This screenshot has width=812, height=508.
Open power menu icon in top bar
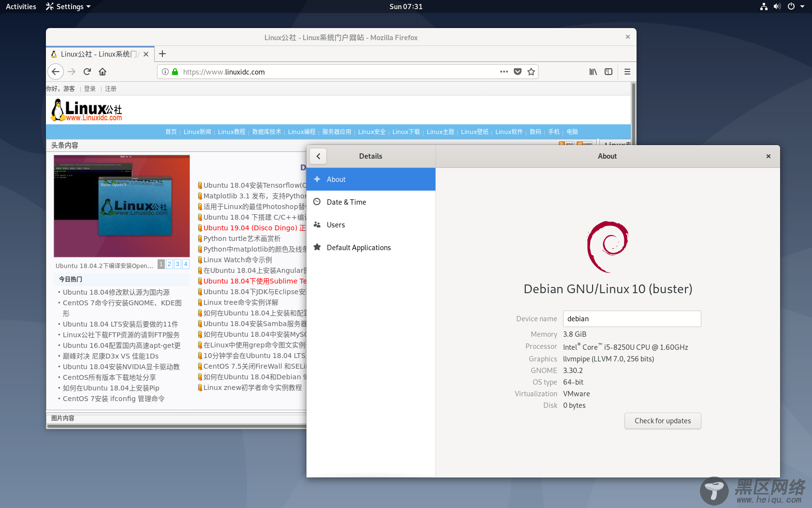click(791, 7)
